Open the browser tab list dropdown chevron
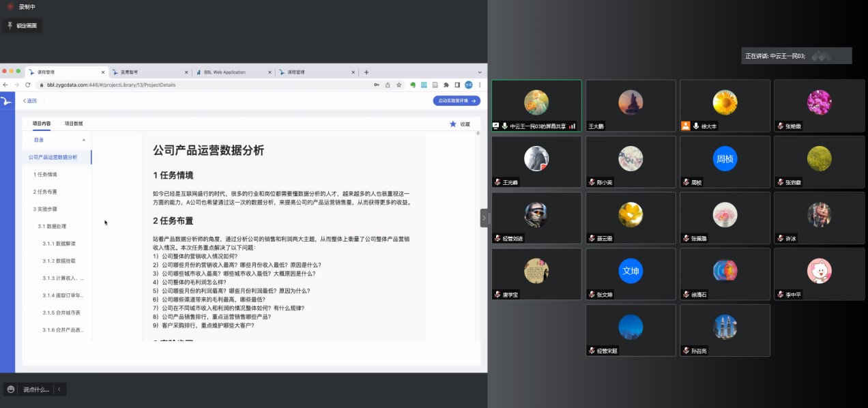This screenshot has height=408, width=868. click(x=479, y=72)
